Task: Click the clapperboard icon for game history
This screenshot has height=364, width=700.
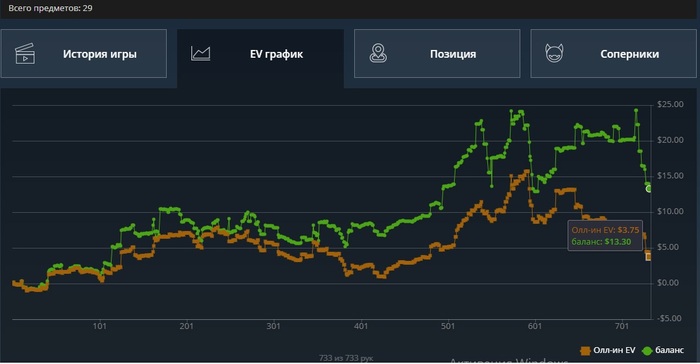Action: click(25, 54)
